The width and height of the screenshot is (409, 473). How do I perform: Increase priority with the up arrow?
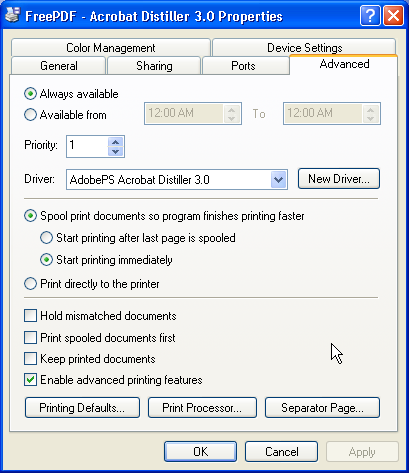(116, 142)
